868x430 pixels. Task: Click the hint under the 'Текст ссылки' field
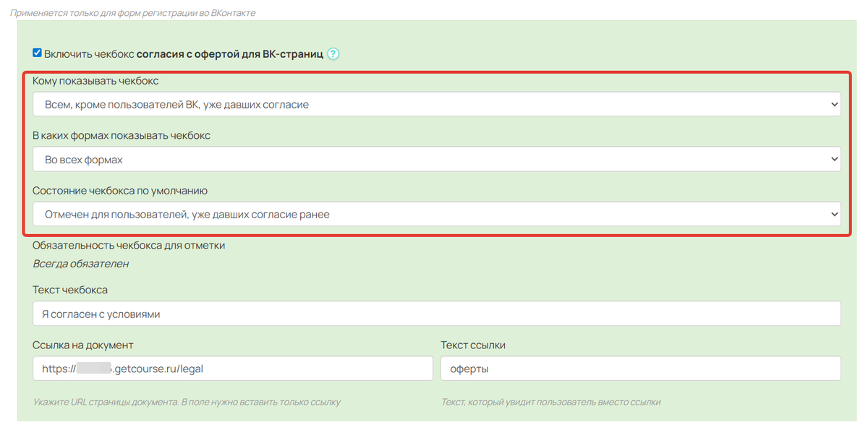(550, 402)
